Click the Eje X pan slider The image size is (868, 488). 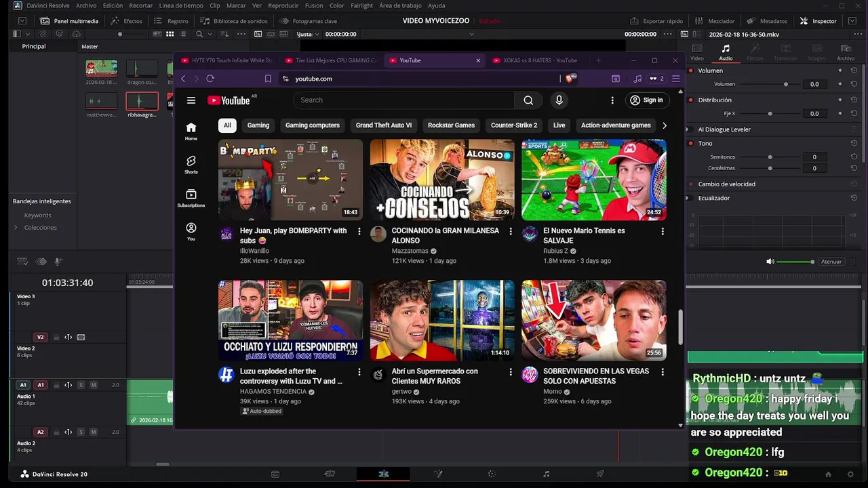[x=769, y=113]
